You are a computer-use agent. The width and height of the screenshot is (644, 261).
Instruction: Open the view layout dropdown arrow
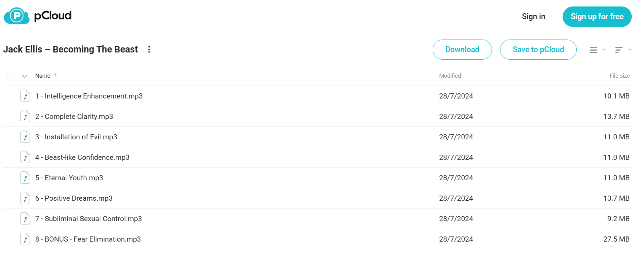pyautogui.click(x=604, y=50)
